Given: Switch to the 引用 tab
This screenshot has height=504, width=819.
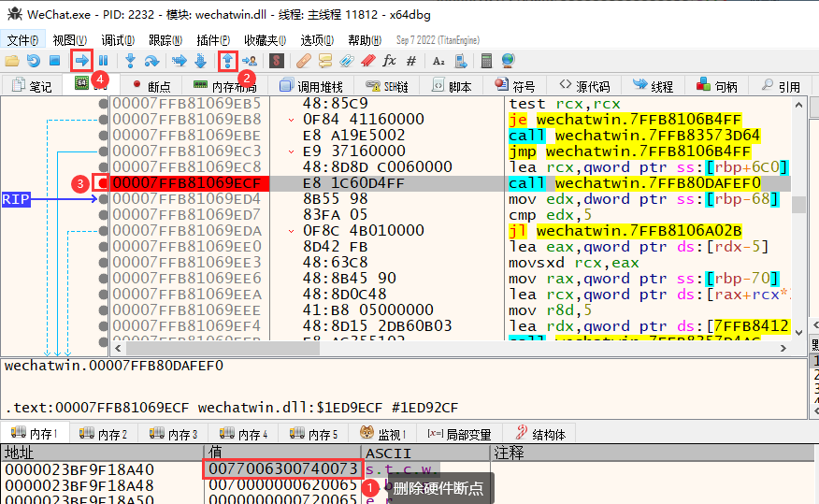Looking at the screenshot, I should click(781, 86).
